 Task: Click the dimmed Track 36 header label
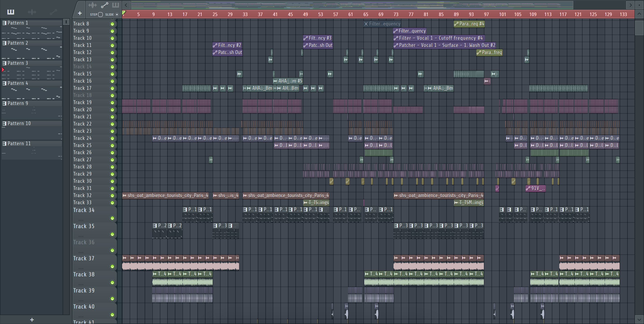[x=84, y=242]
